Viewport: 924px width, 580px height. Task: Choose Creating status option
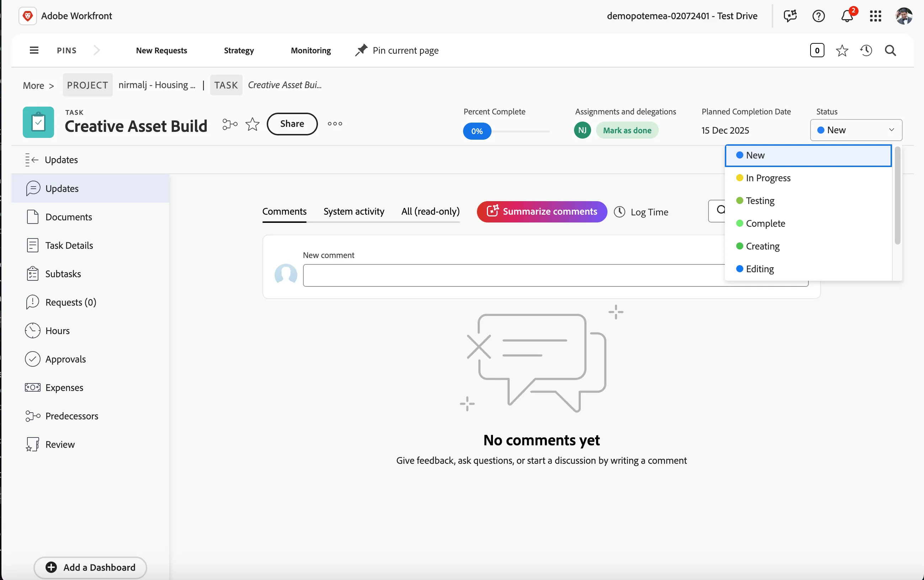click(808, 246)
